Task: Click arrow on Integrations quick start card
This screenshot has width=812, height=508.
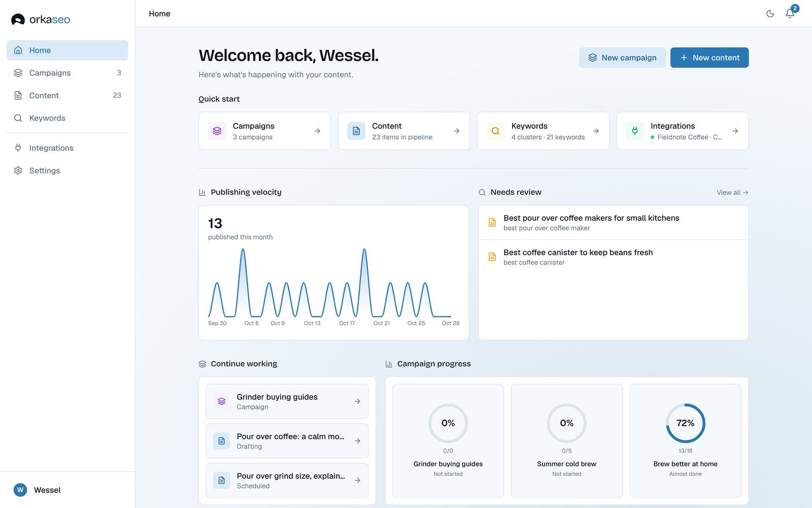Action: [x=735, y=131]
